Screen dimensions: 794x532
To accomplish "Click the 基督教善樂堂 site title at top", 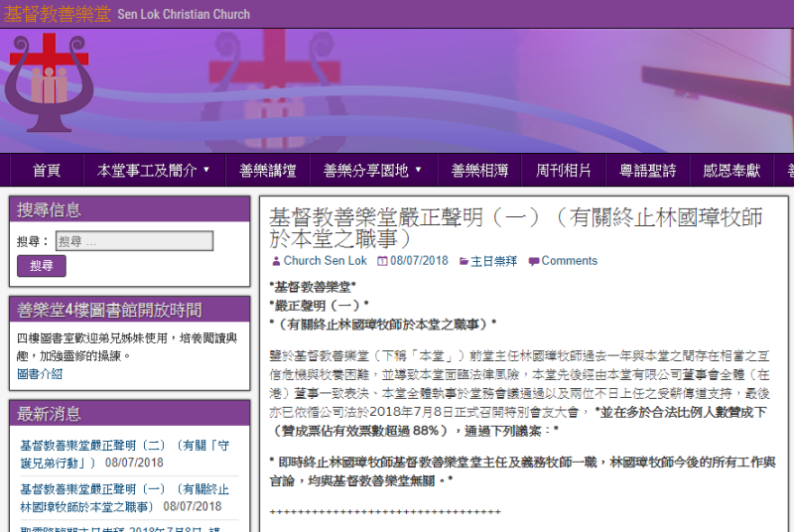I will (x=56, y=14).
